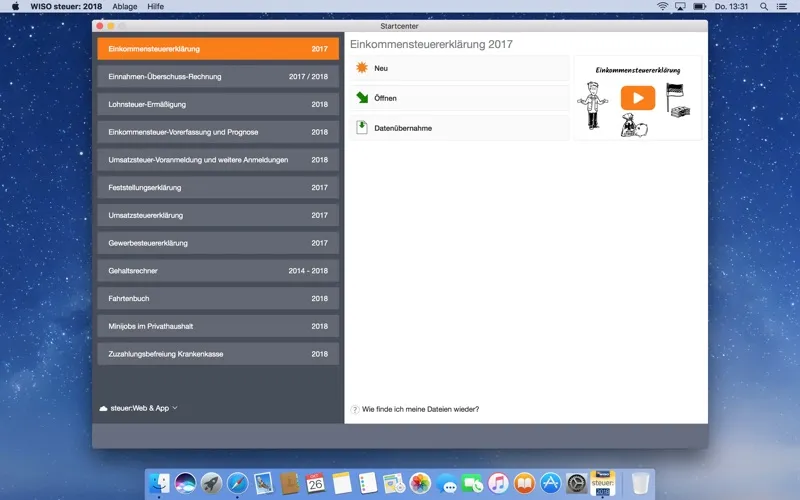This screenshot has width=800, height=500.
Task: Select Einkommensteuererklärung 2017 in sidebar
Action: click(218, 49)
